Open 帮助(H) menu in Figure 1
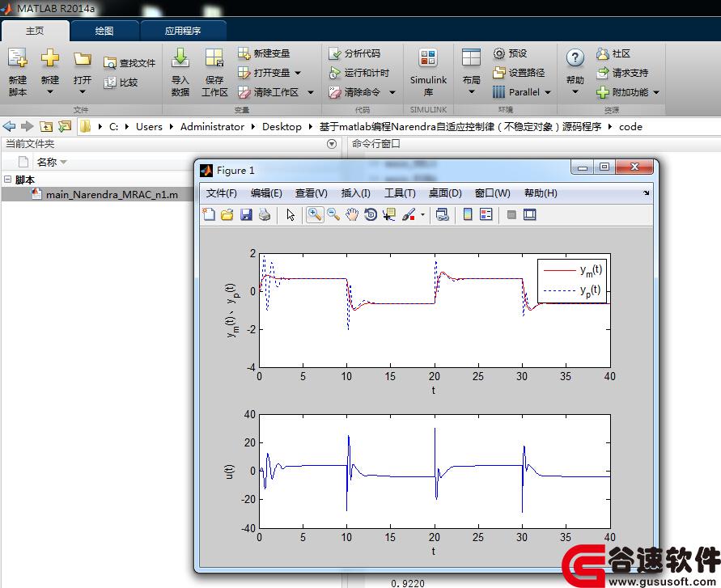721x588 pixels. coord(541,193)
